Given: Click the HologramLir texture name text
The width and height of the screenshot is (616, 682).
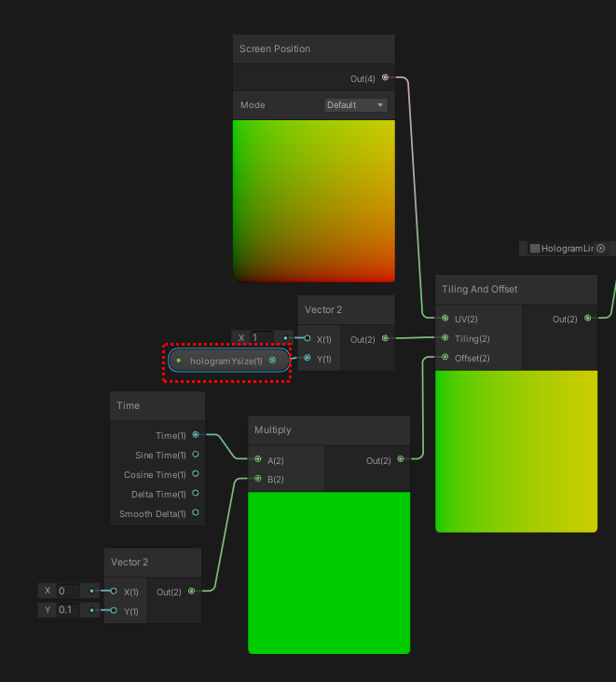Looking at the screenshot, I should [x=568, y=249].
